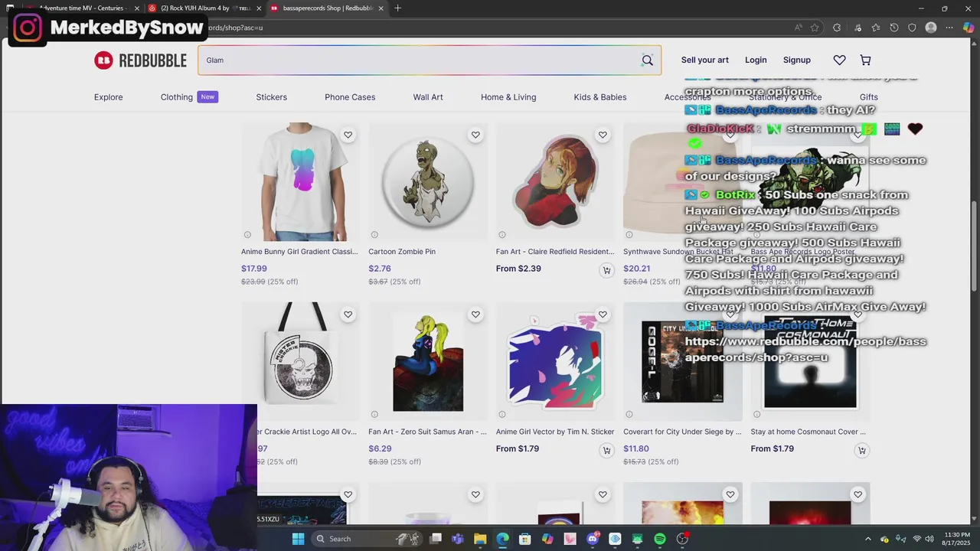The image size is (980, 551).
Task: Click the Signup link
Action: click(x=796, y=60)
